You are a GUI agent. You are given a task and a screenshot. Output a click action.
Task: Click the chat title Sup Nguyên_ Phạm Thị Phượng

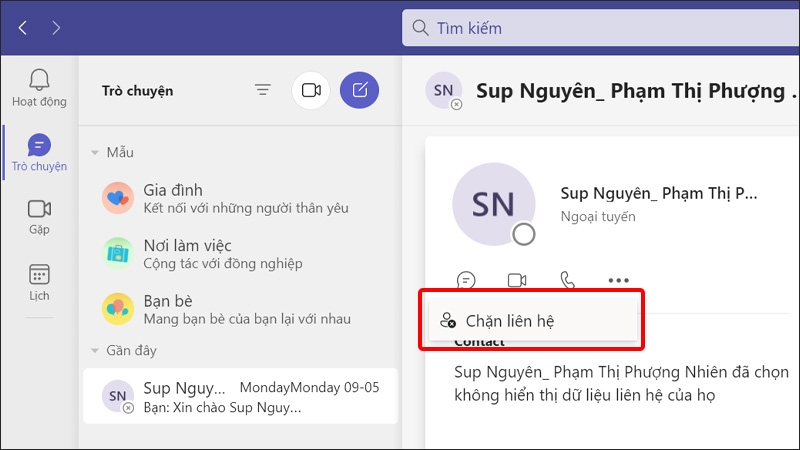click(637, 91)
